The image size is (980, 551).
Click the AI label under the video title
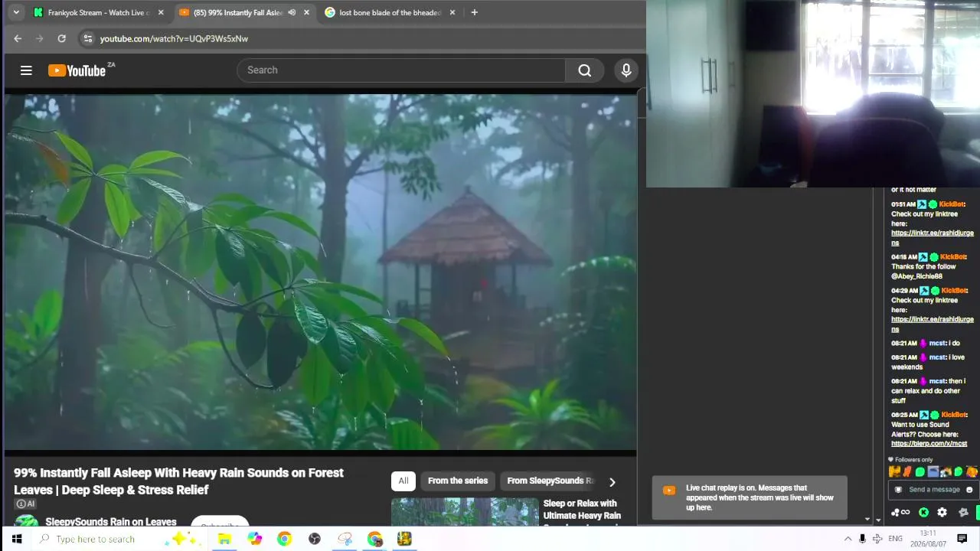pos(25,504)
